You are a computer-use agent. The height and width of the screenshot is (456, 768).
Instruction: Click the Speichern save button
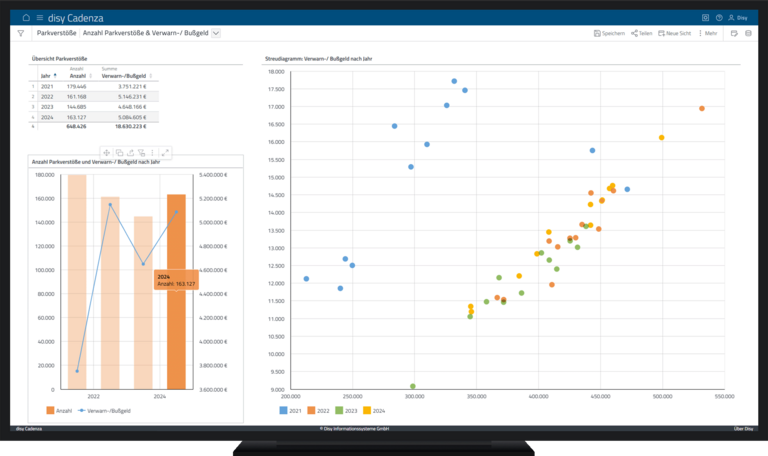tap(609, 33)
